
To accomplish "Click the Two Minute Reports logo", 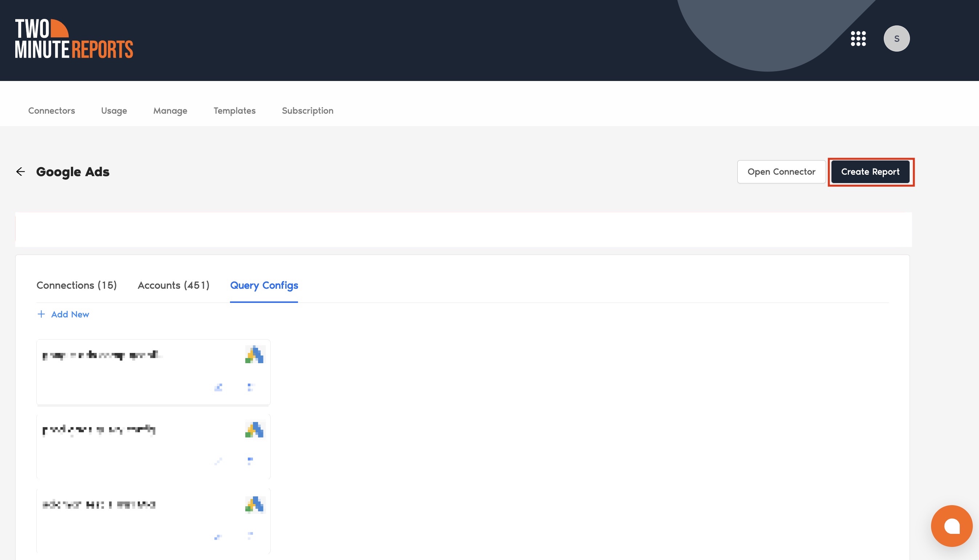I will click(x=74, y=38).
